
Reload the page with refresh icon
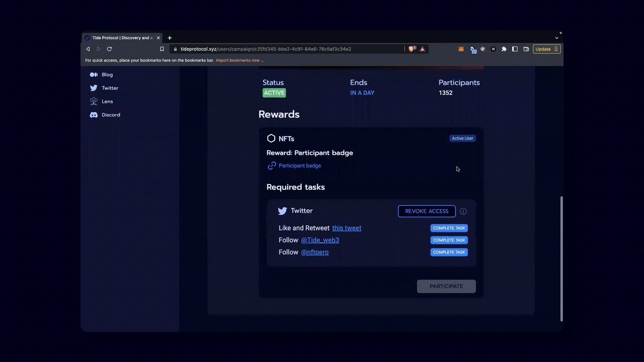point(109,49)
